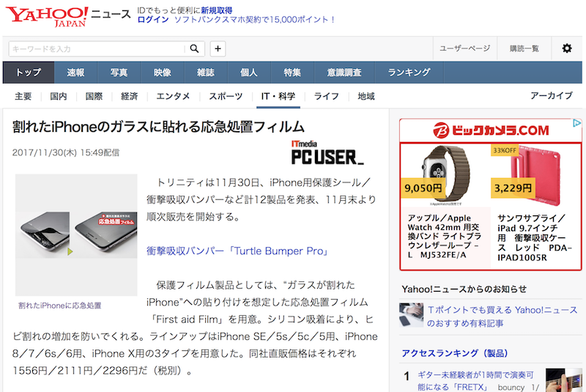Screen dimensions: 586x392
Task: Click the plus button beside search
Action: [x=218, y=48]
